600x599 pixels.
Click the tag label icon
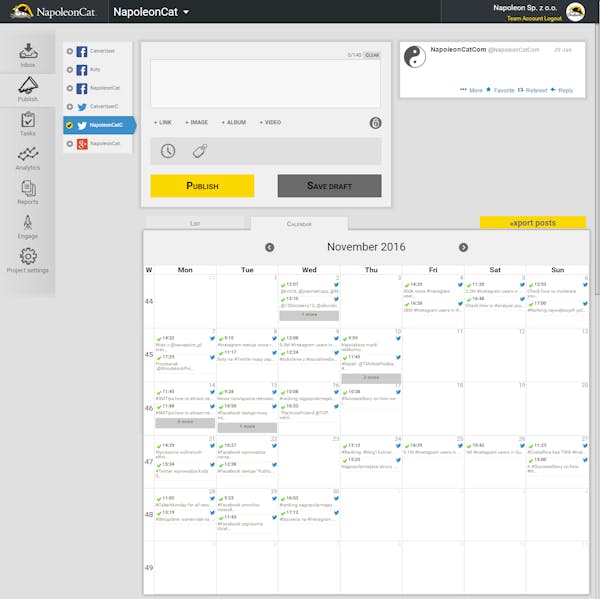point(200,151)
